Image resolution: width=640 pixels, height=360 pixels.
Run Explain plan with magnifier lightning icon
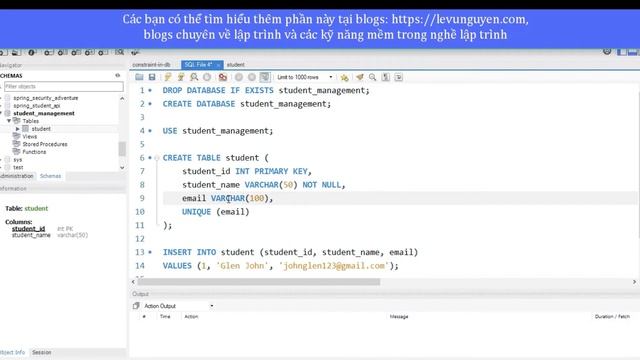[x=194, y=77]
